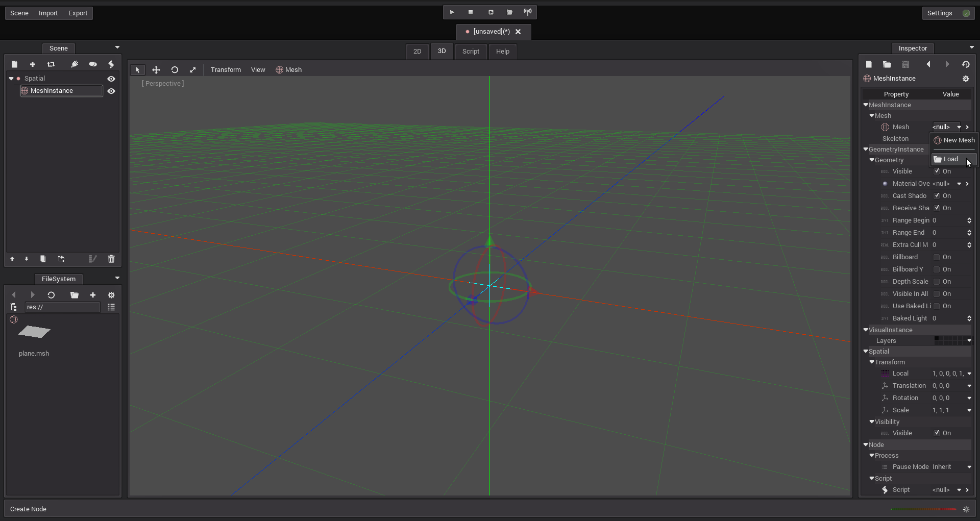Image resolution: width=980 pixels, height=521 pixels.
Task: Choose New Mesh from popup menu
Action: [x=954, y=140]
